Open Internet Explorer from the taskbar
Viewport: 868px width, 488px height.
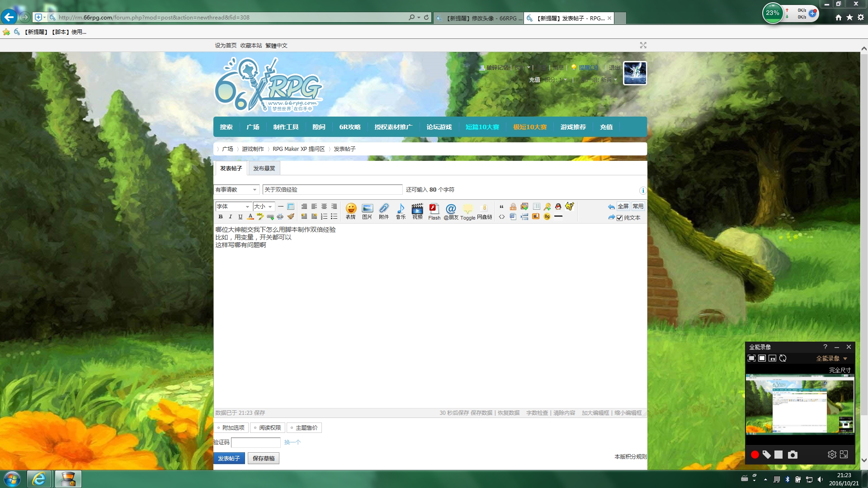[39, 479]
